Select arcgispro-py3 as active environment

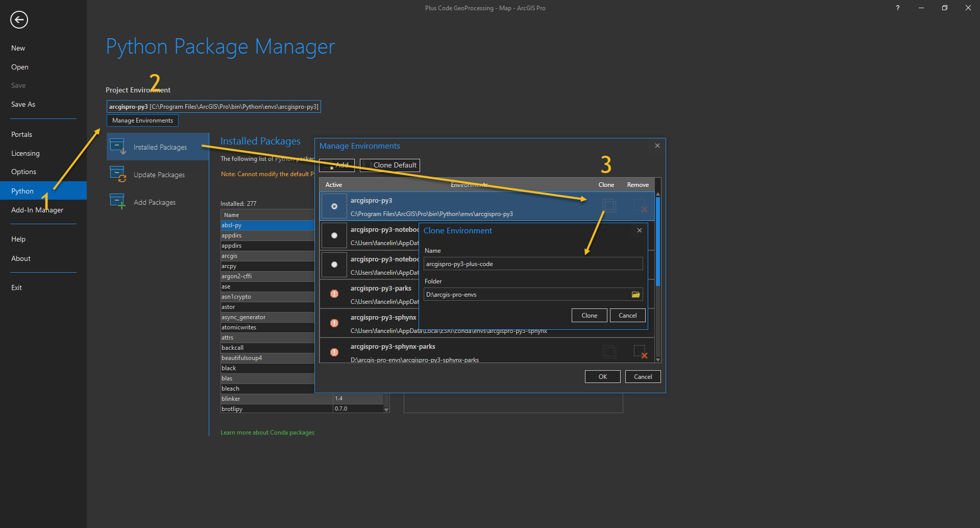pyautogui.click(x=334, y=206)
